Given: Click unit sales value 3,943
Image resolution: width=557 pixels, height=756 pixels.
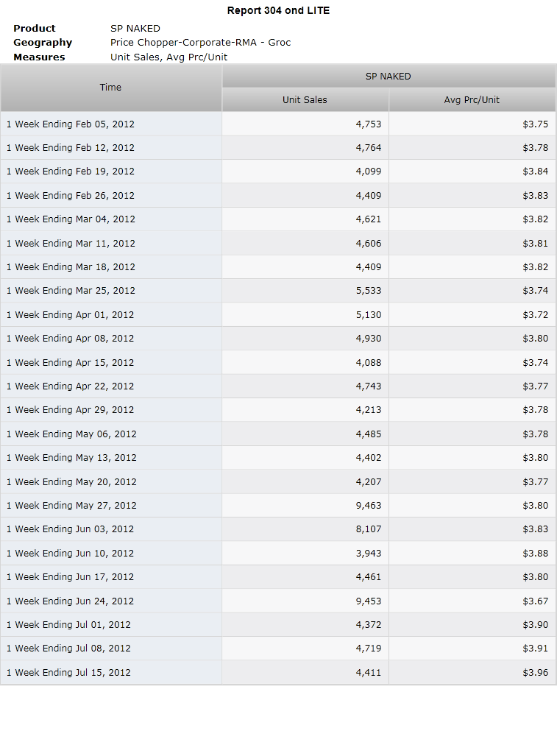Looking at the screenshot, I should tap(369, 553).
